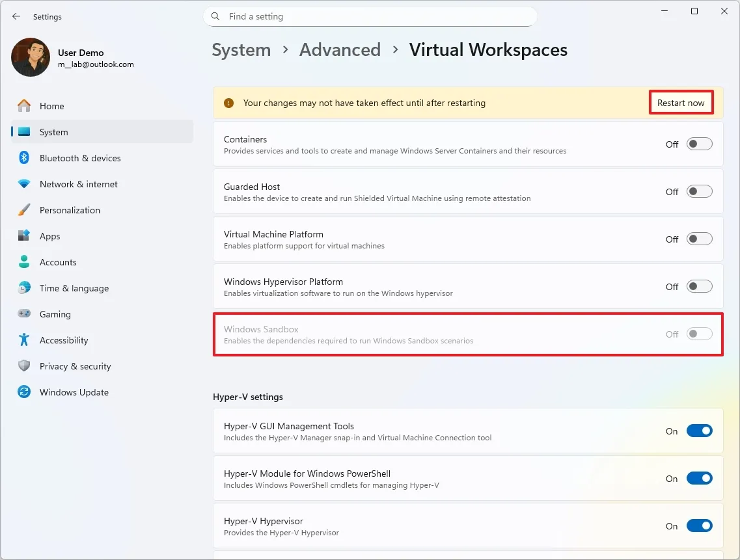Open Accessibility settings
The width and height of the screenshot is (740, 560).
(64, 340)
